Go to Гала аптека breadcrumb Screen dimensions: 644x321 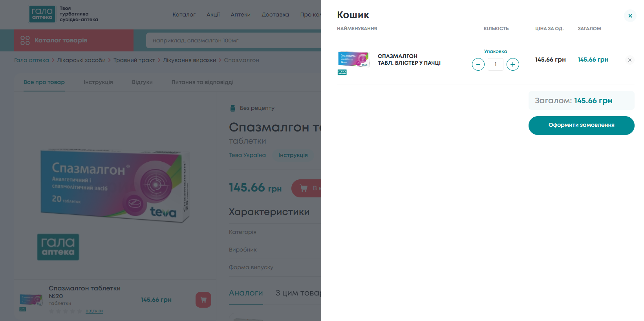[31, 60]
